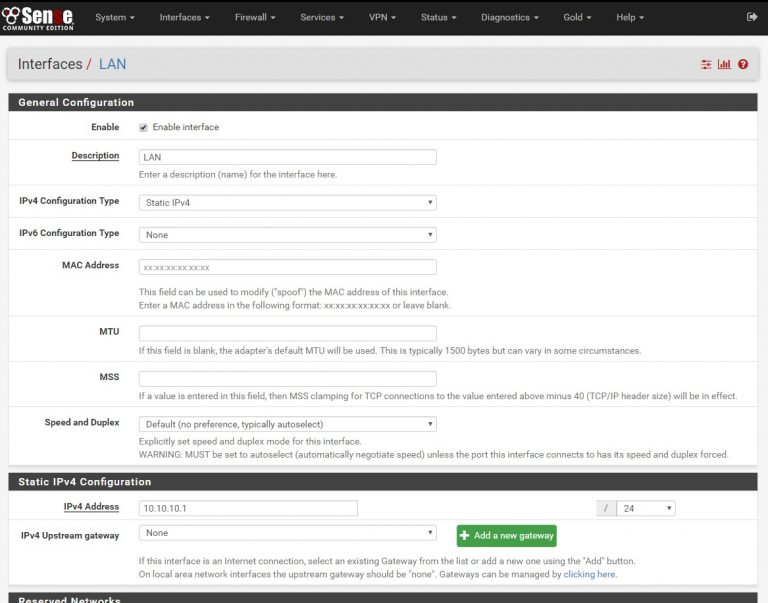
Task: Choose subnet mask from the /24 dropdown
Action: coord(646,508)
